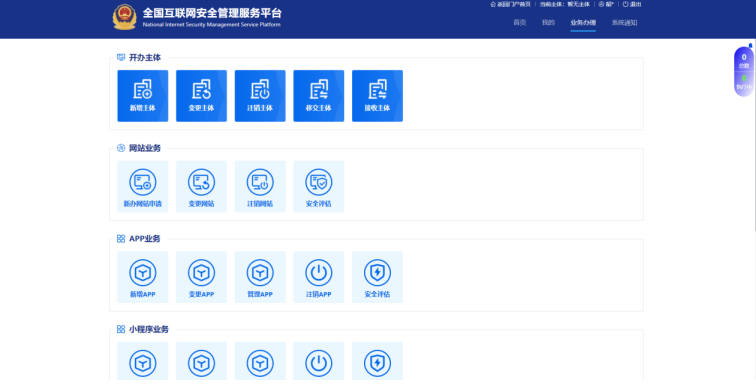Screen dimensions: 756x392
Task: Open the 注销主体 tile
Action: point(260,95)
